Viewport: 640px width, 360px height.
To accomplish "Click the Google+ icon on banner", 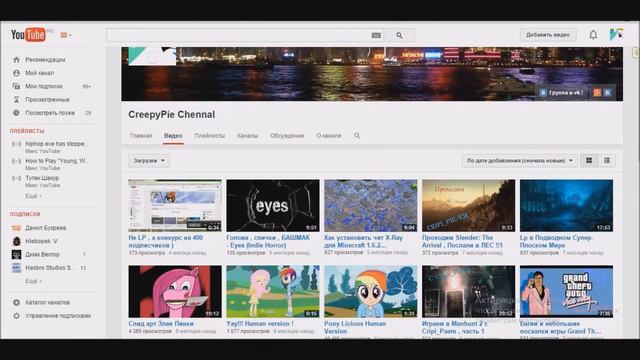I will click(x=597, y=93).
